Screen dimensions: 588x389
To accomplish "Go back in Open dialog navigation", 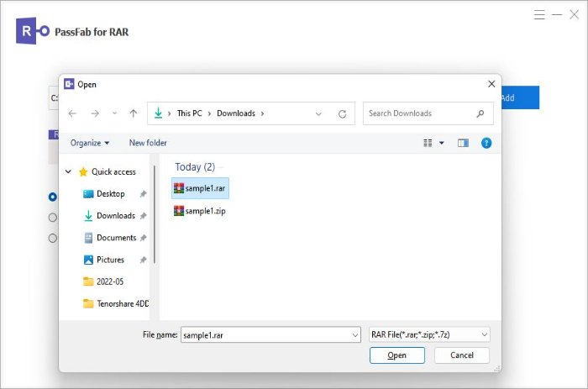I will [72, 113].
